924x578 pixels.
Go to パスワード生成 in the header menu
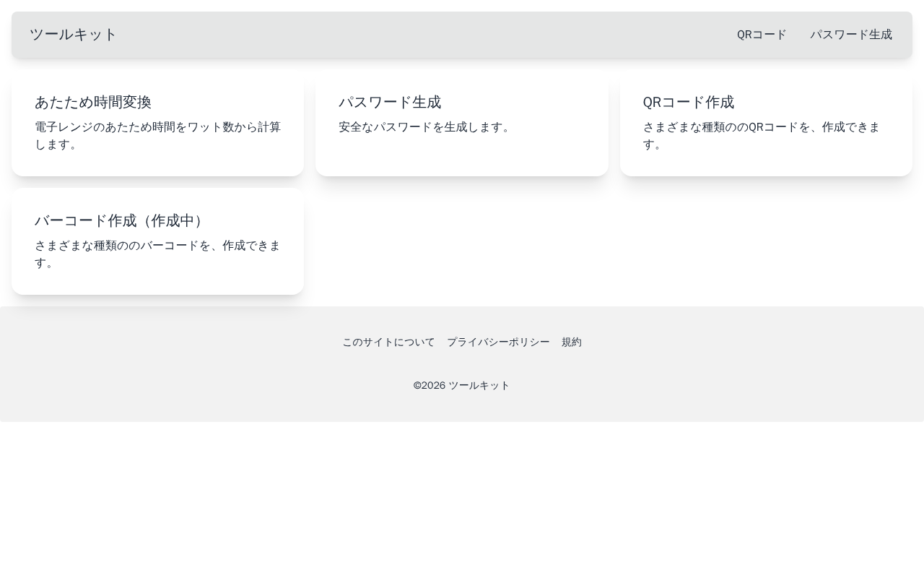tap(850, 35)
